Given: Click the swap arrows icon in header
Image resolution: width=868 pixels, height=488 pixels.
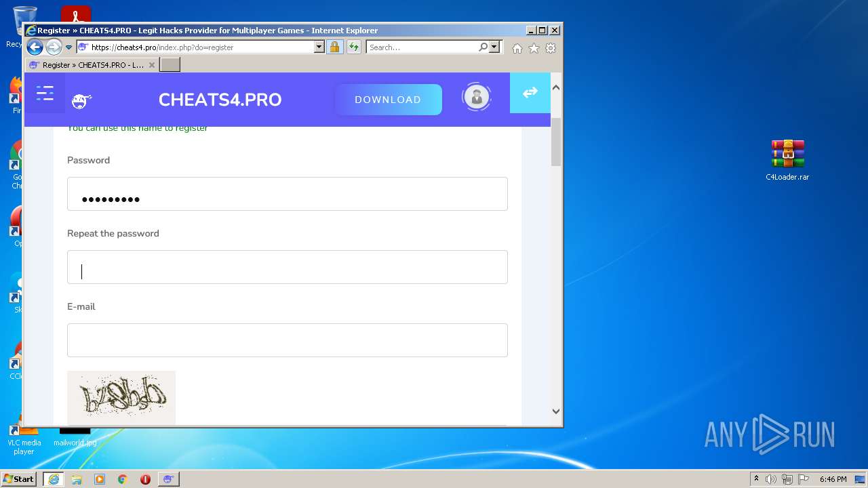Looking at the screenshot, I should click(530, 93).
